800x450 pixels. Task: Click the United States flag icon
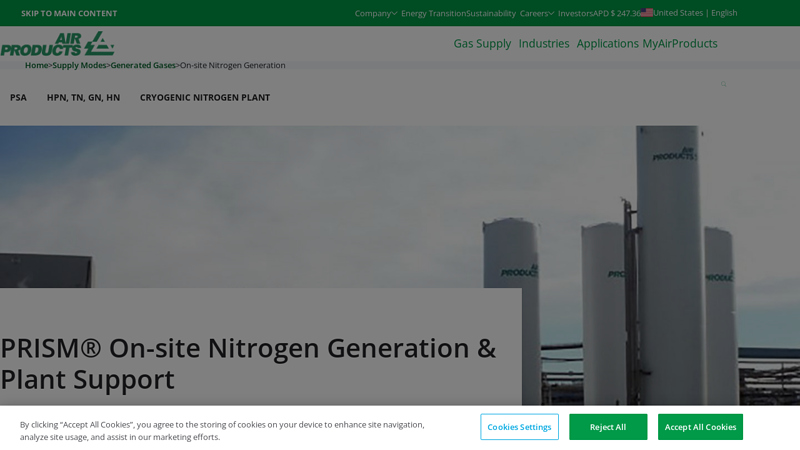coord(646,13)
